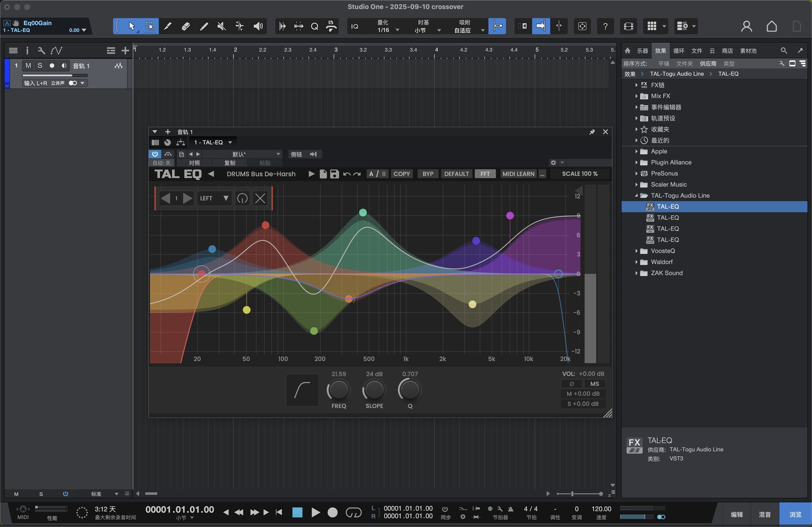
Task: Pin the TAL-EQ plugin window
Action: point(592,132)
